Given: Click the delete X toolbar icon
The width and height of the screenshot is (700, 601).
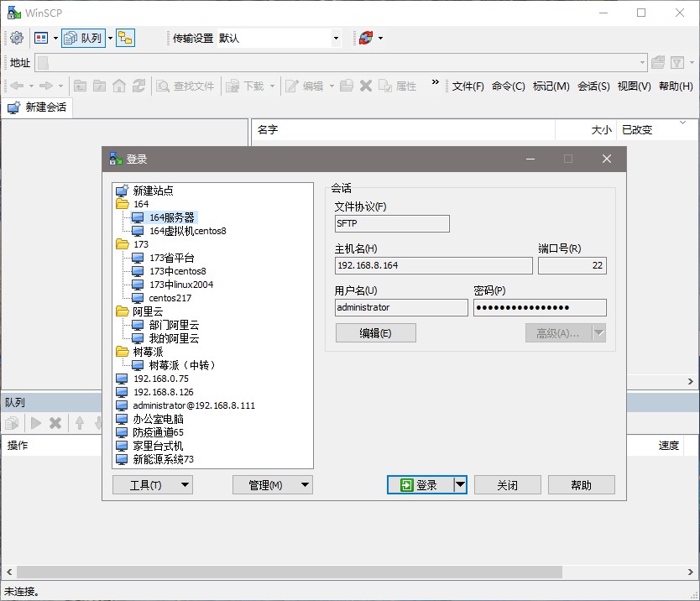Looking at the screenshot, I should [x=366, y=86].
